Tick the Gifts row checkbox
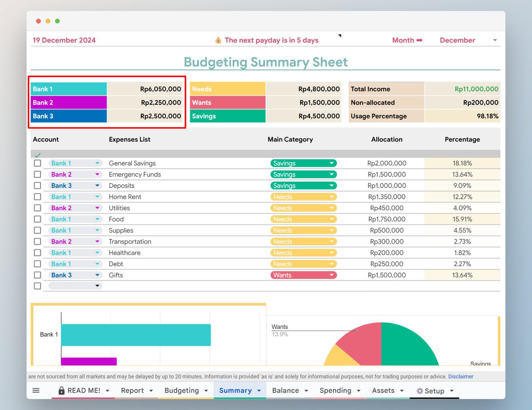This screenshot has width=532, height=410. (x=38, y=275)
